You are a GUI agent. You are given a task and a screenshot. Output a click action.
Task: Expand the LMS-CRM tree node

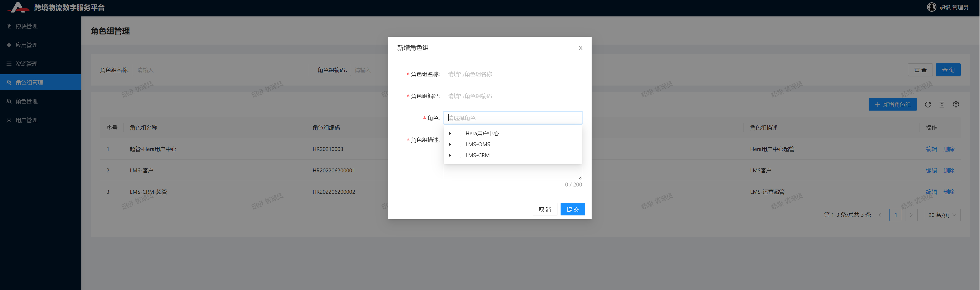tap(450, 155)
